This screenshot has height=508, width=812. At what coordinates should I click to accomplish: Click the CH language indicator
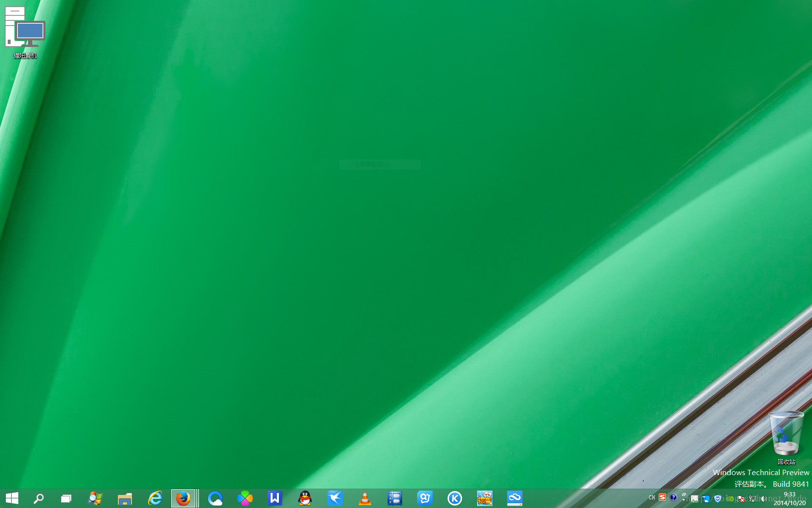652,497
